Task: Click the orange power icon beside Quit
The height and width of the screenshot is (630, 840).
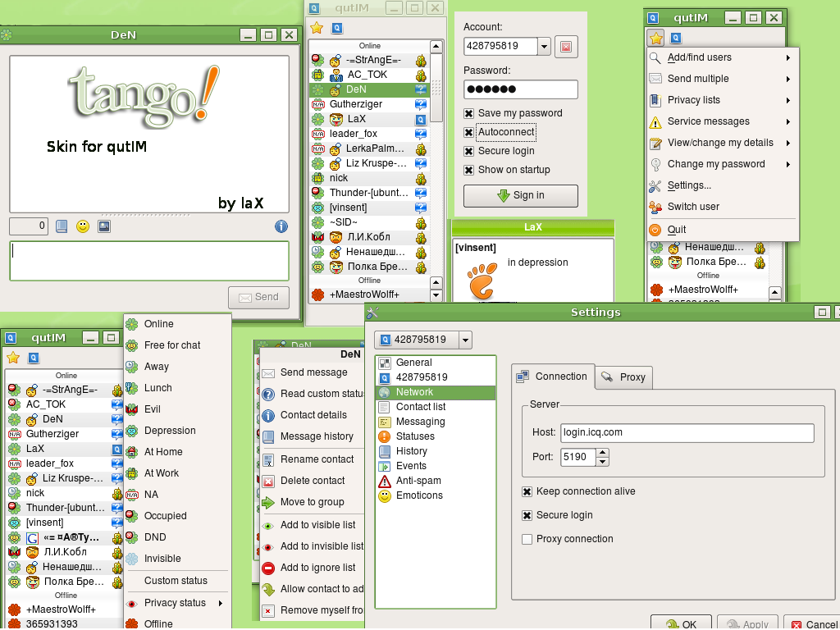Action: [655, 230]
